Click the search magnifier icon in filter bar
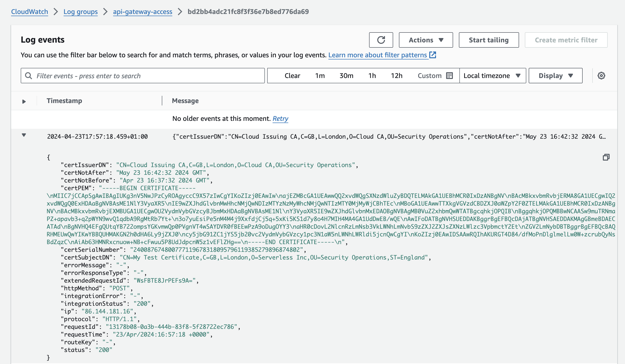Screen dimensions: 625x364 [29, 76]
